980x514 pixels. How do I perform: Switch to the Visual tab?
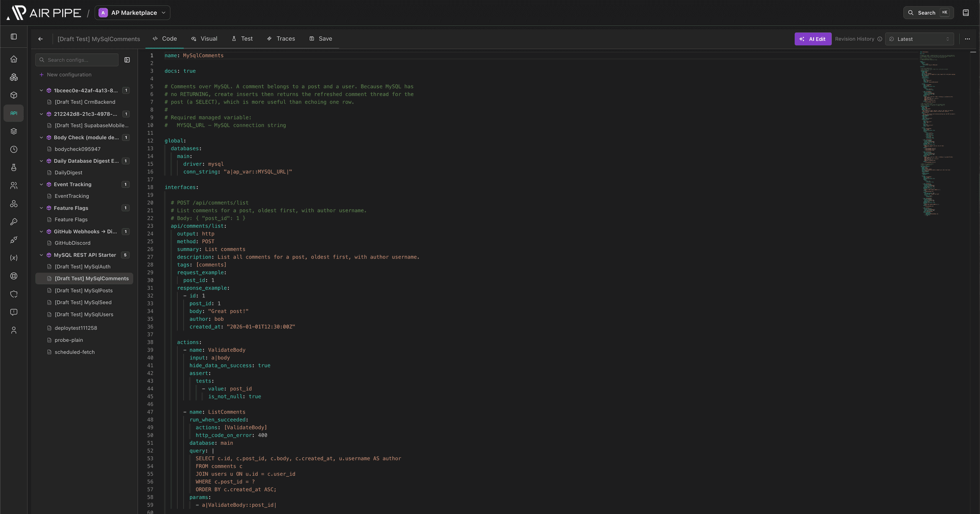pyautogui.click(x=204, y=39)
